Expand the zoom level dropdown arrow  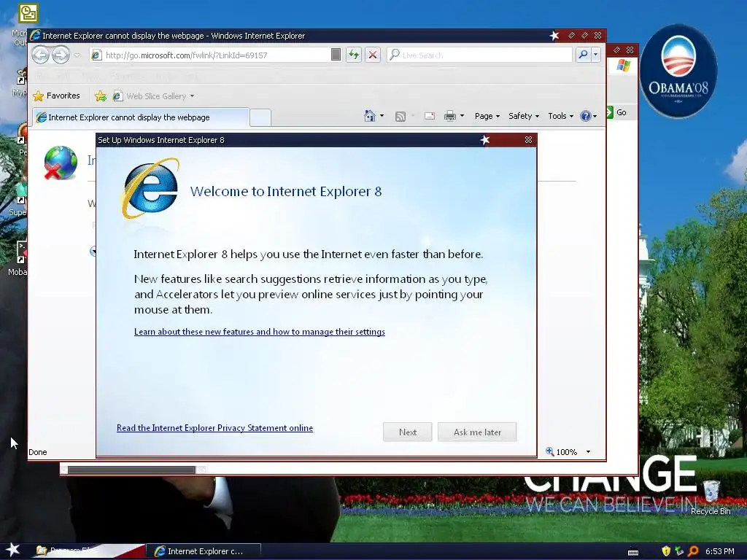click(x=589, y=452)
